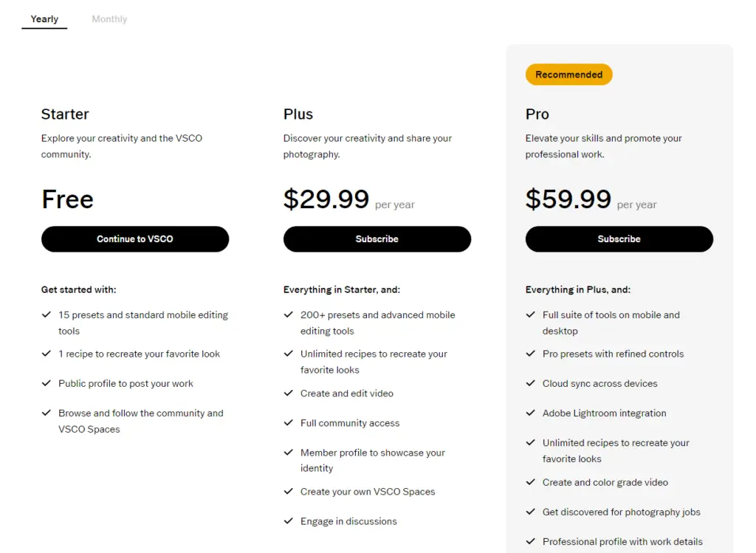Screen dimensions: 756x553
Task: Click the Continue to VSCO button
Action: 135,239
